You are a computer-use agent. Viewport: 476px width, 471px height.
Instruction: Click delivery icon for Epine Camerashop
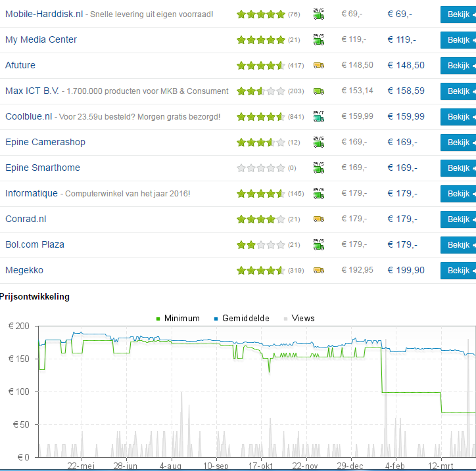[318, 142]
